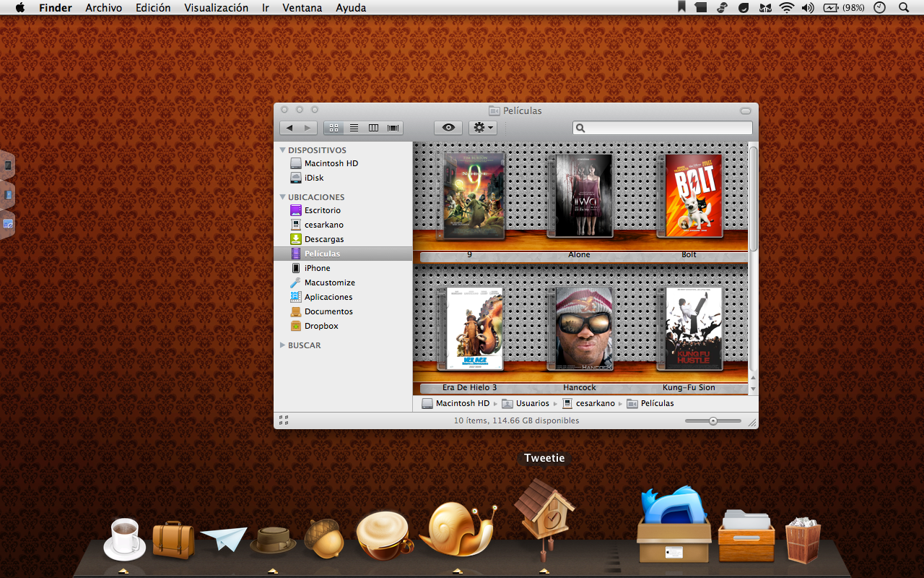This screenshot has width=924, height=578.
Task: Click the Quick Look eye button
Action: [448, 128]
